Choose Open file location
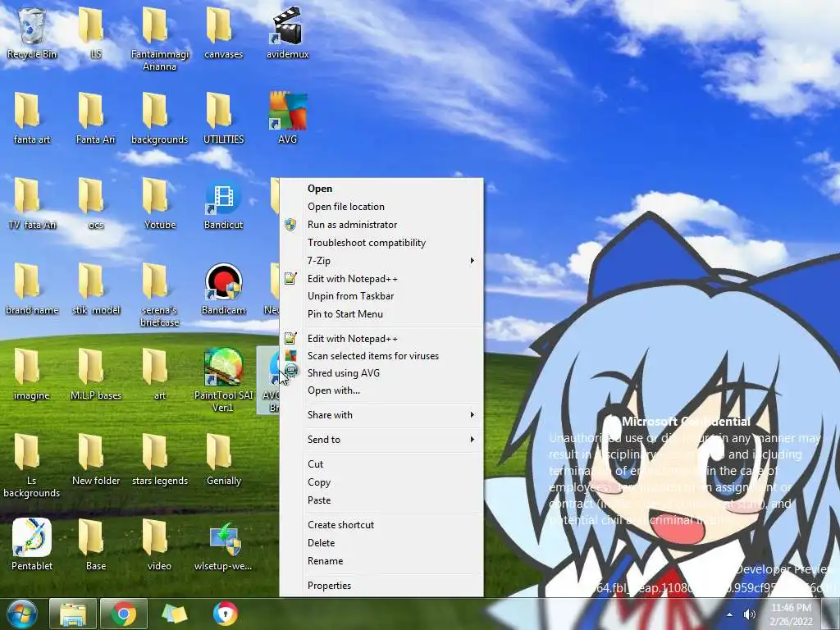Image resolution: width=840 pixels, height=630 pixels. pyautogui.click(x=381, y=206)
